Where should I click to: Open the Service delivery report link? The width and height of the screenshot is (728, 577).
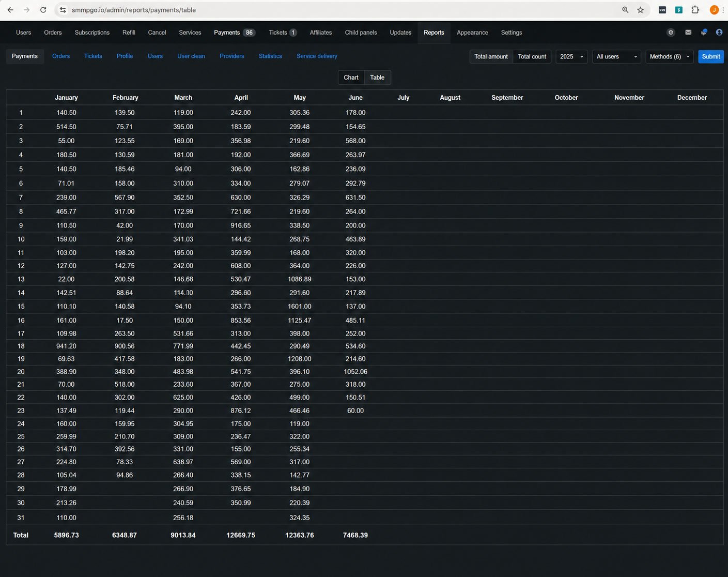[x=317, y=56]
